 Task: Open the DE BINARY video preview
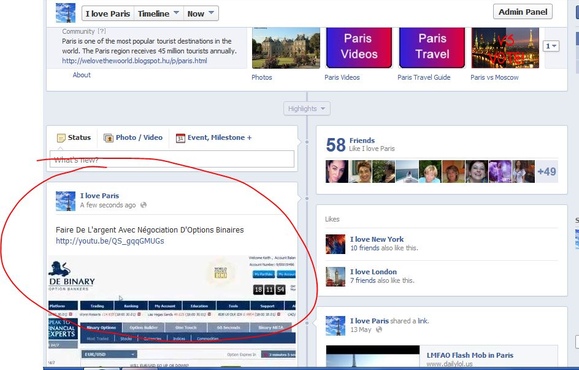point(172,311)
